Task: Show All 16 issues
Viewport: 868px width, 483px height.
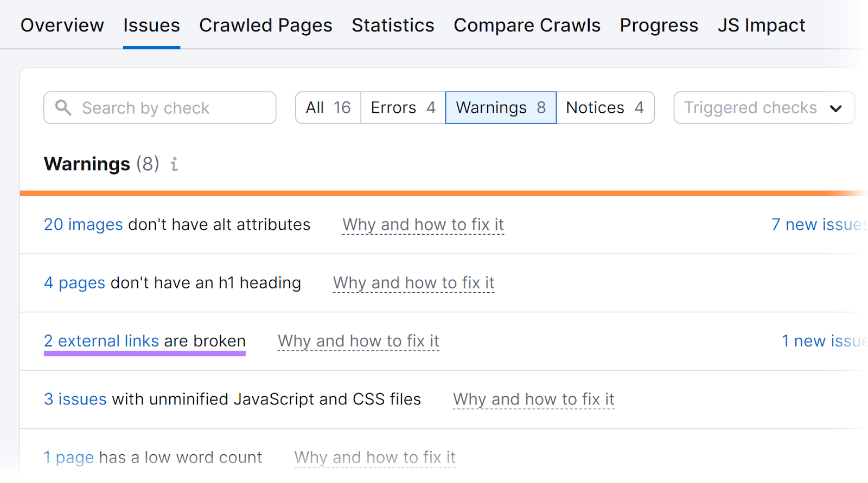Action: tap(328, 107)
